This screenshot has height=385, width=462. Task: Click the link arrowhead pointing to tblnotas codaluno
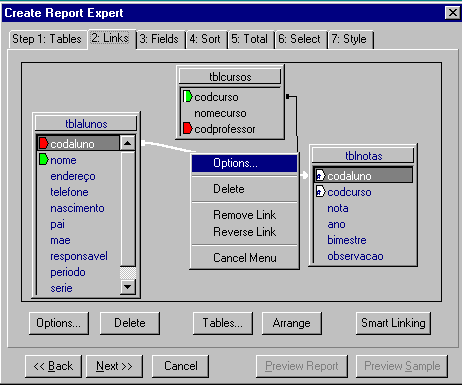[x=305, y=175]
